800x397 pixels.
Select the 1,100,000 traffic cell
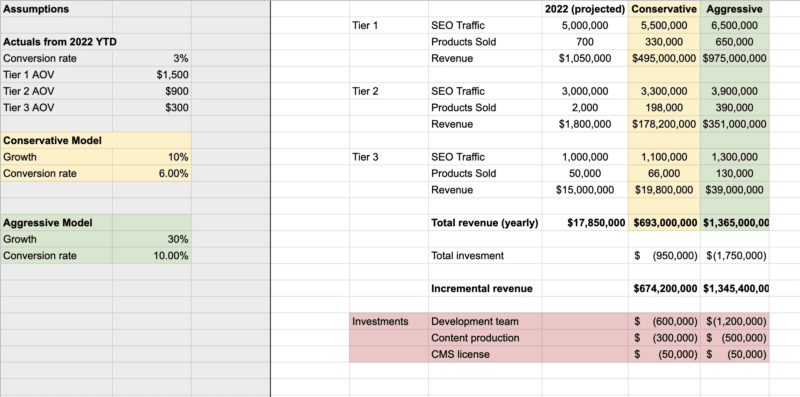click(x=664, y=157)
